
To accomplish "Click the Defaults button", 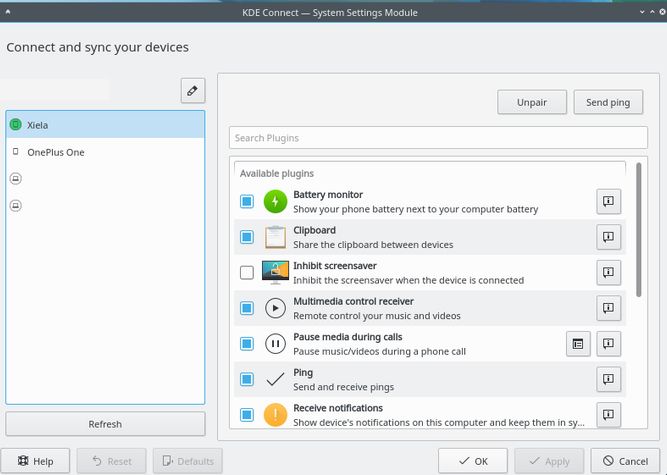I will click(188, 461).
